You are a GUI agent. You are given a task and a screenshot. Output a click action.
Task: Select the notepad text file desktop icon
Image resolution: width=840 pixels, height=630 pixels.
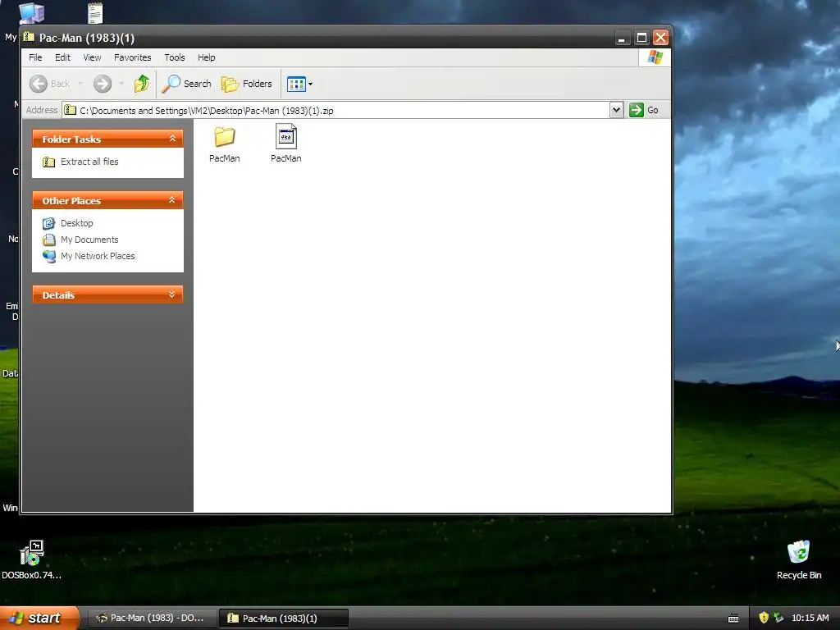click(x=95, y=13)
